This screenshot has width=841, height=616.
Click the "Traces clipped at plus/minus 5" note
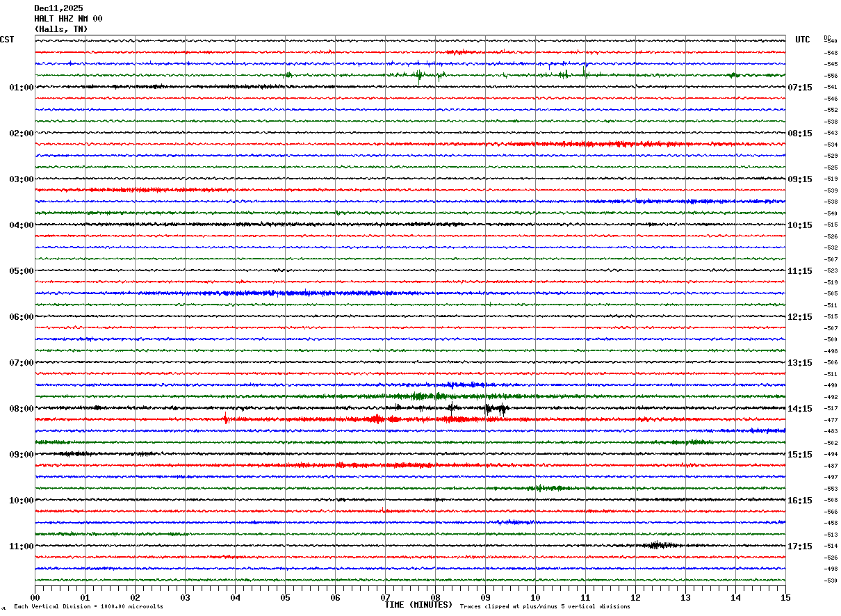coord(545,607)
